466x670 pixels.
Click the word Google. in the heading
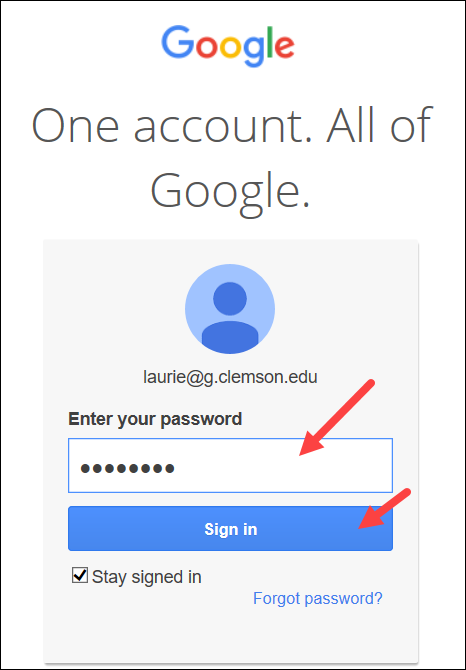[x=230, y=189]
